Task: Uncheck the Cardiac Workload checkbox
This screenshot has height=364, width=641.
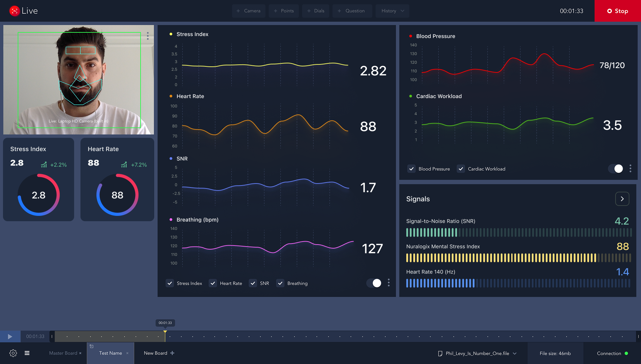Action: pyautogui.click(x=461, y=169)
